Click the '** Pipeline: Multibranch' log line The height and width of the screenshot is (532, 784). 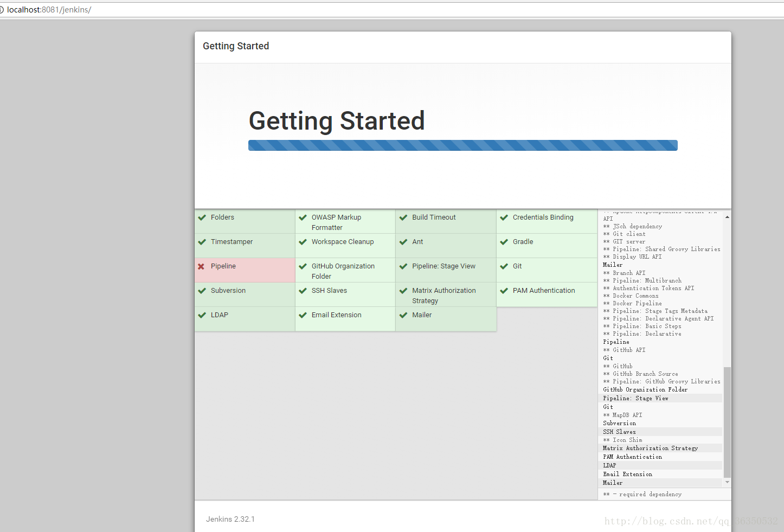(x=642, y=281)
